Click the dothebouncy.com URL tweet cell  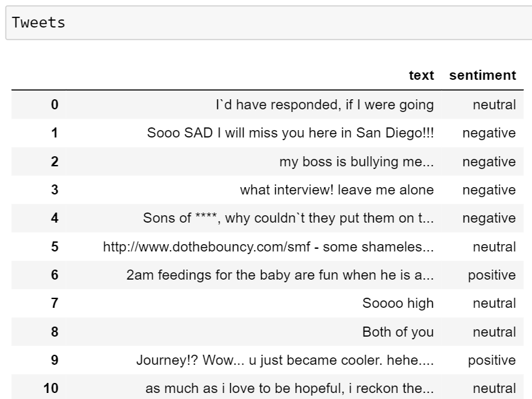pos(268,247)
